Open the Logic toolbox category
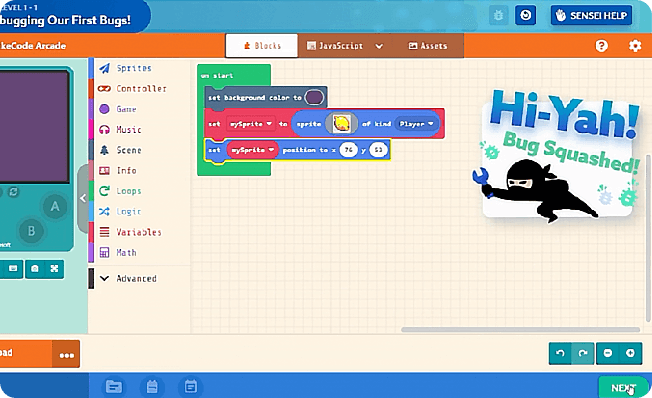Viewport: 652px width, 398px height. (x=139, y=212)
